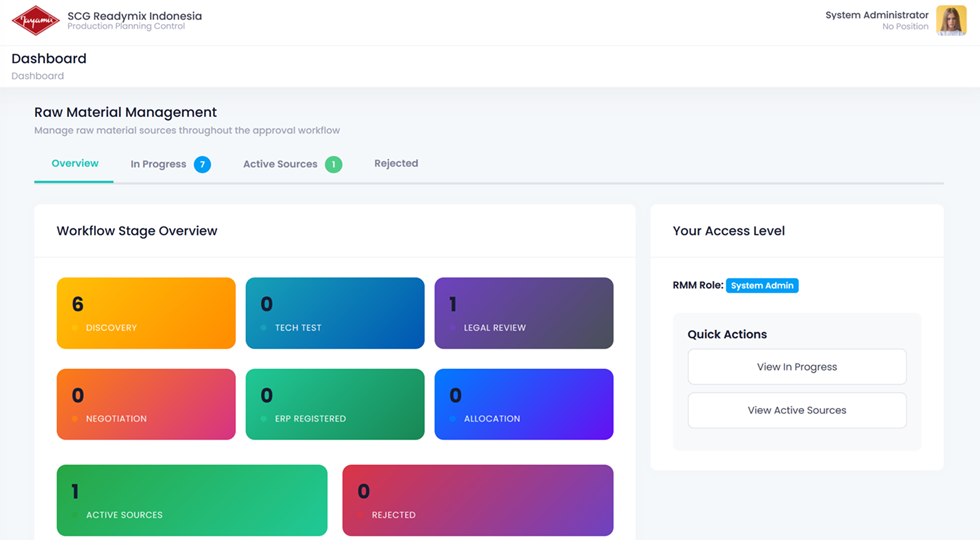
Task: Click the SCG Readymix red diamond logo
Action: [35, 20]
